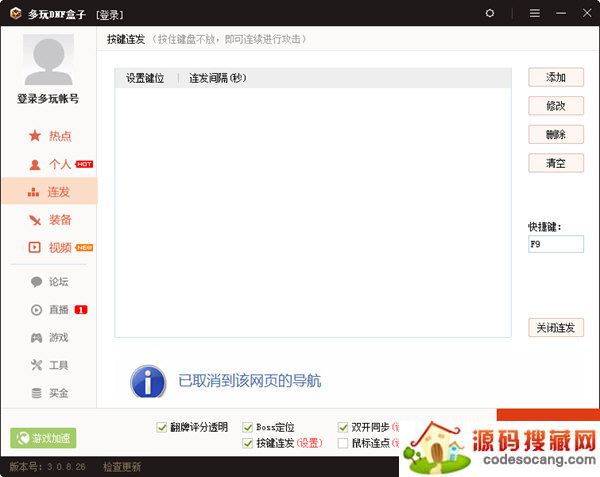Click the 版本号 3.0.8.26 text
Image resolution: width=600 pixels, height=477 pixels.
tap(47, 467)
